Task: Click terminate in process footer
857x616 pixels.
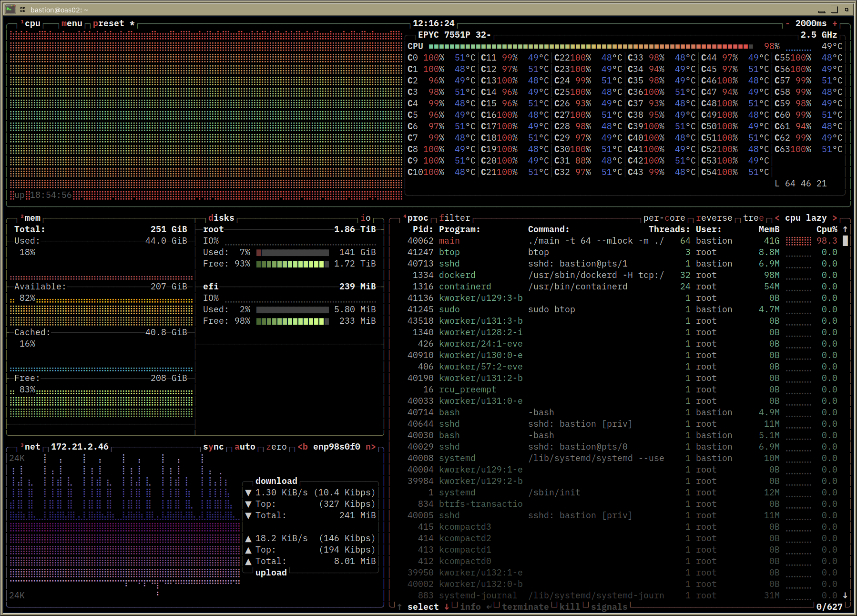Action: 525,607
